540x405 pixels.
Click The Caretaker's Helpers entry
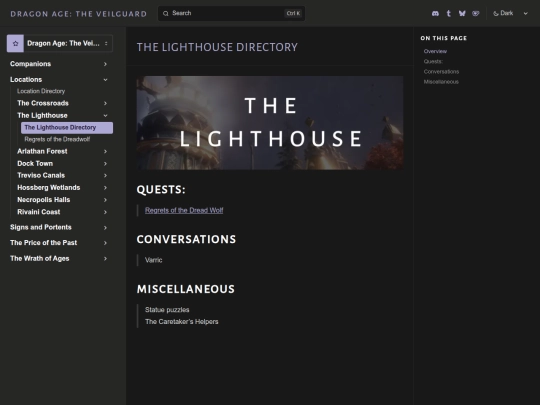tap(181, 322)
